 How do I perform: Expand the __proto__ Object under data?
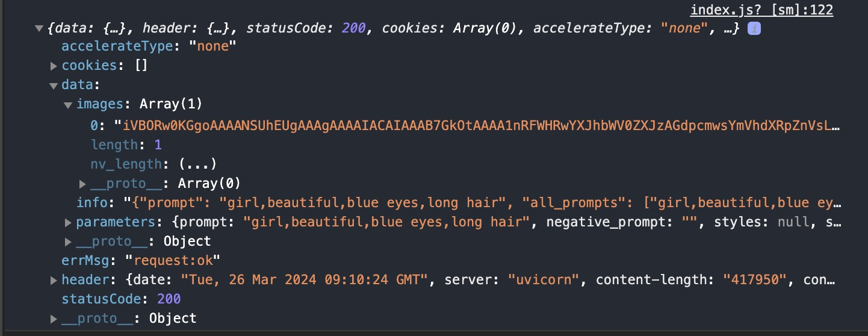click(68, 242)
